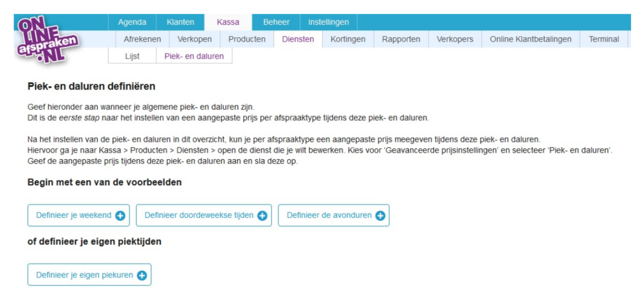Click Definieer je eigen piekuren button
This screenshot has width=644, height=295.
89,275
